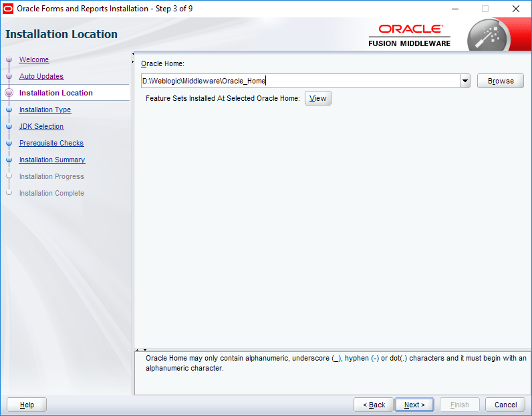Click the Oracle app icon in title bar

pos(8,9)
